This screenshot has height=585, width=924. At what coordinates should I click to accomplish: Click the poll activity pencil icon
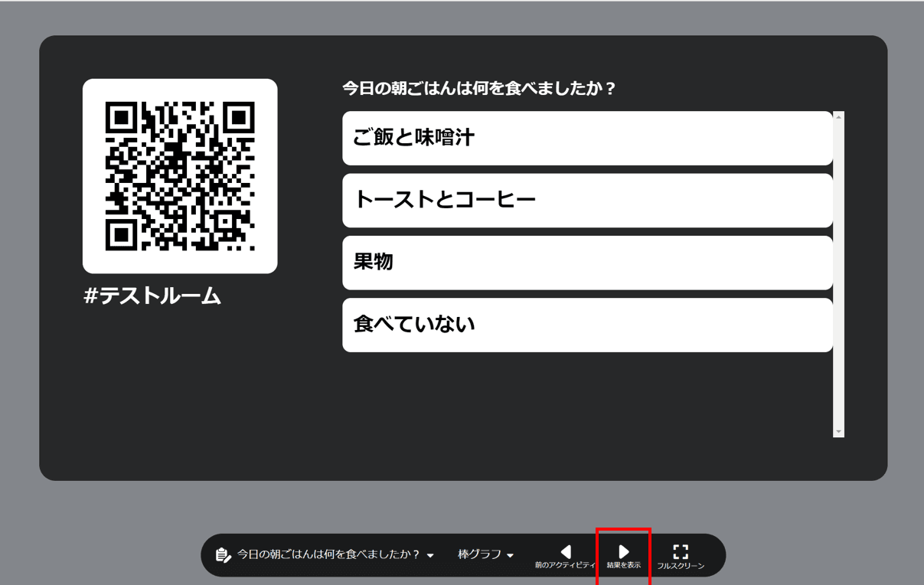(223, 555)
